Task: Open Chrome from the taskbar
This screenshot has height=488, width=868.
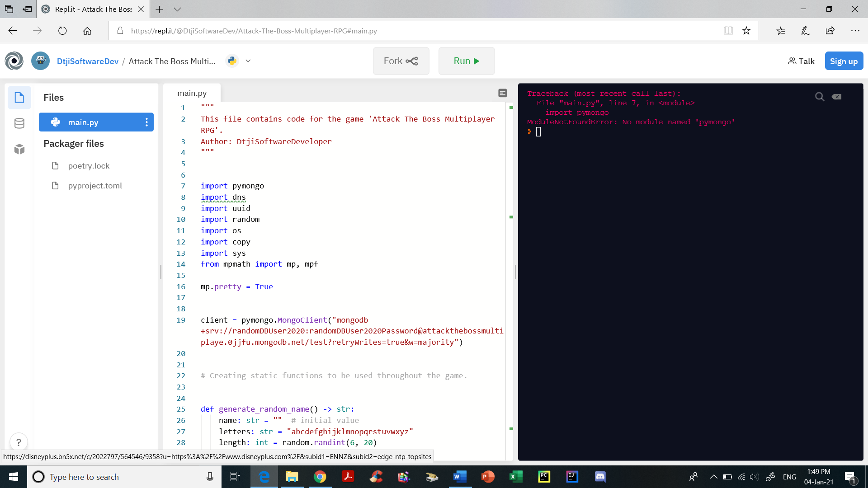Action: [320, 477]
